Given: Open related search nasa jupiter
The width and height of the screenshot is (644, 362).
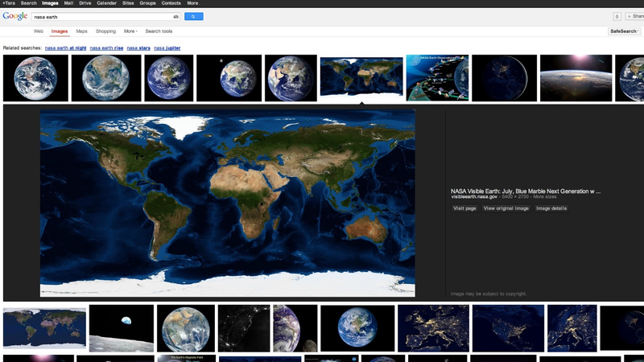Looking at the screenshot, I should tap(167, 48).
